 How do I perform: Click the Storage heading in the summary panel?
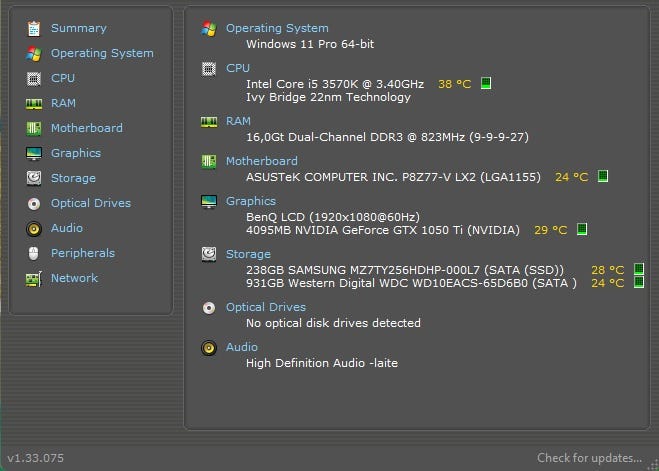248,254
